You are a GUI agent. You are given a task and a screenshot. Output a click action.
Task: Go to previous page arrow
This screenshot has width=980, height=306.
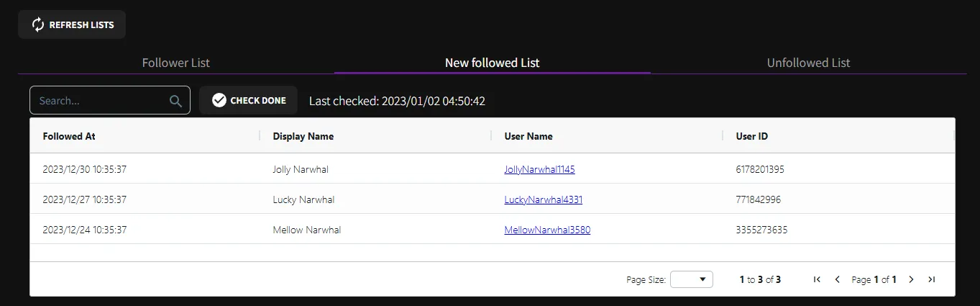pos(837,279)
